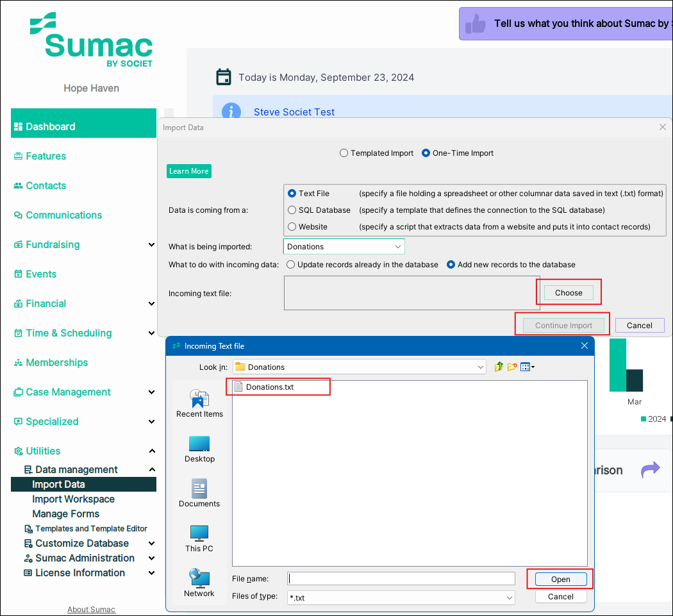The image size is (673, 616).
Task: Click Open in the file dialog
Action: tap(561, 579)
